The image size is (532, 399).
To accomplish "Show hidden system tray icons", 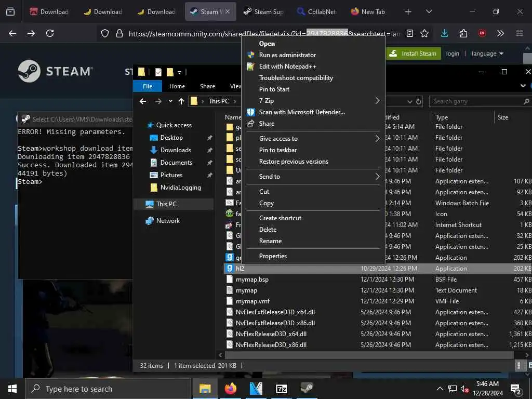I will tap(440, 389).
